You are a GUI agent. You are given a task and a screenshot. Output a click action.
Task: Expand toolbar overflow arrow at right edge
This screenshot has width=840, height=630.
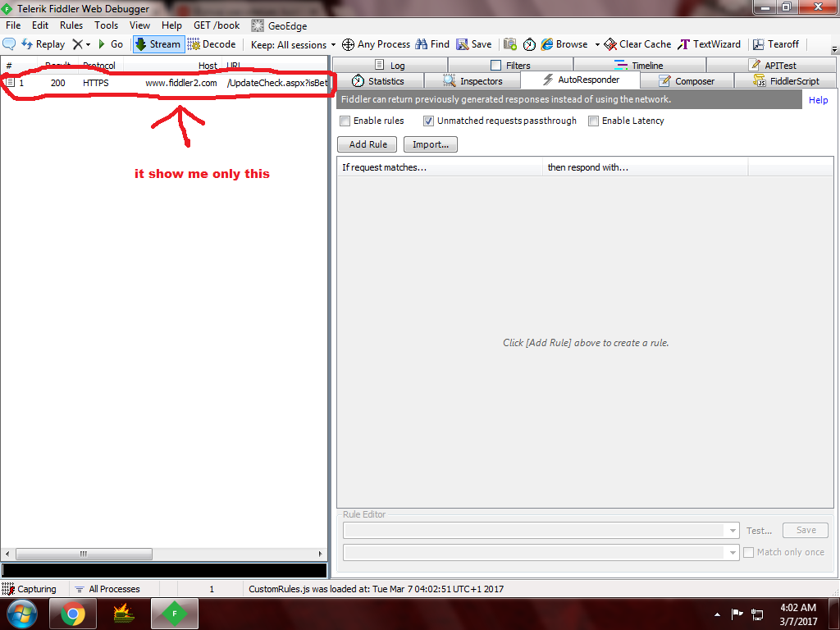coord(834,49)
